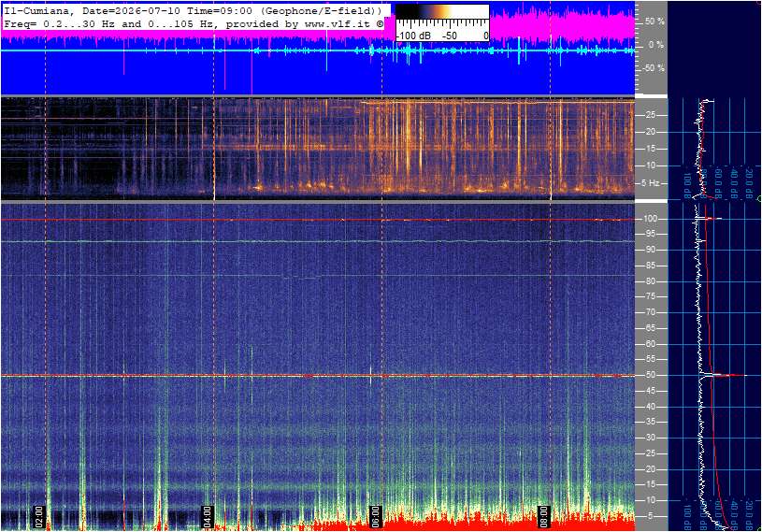Click the '0 %' amplitude axis label

point(656,45)
